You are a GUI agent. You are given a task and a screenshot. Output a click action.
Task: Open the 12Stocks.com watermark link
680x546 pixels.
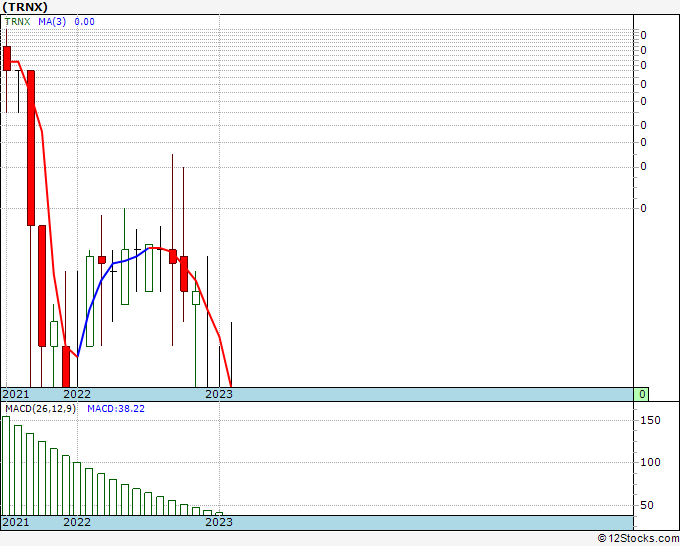[x=636, y=539]
